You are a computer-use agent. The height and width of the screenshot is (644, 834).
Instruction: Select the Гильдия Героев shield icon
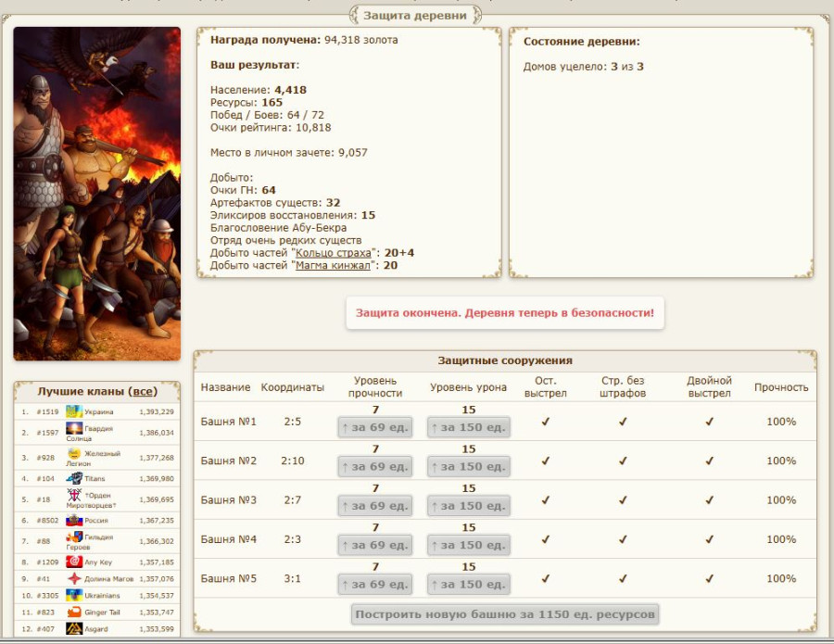74,537
